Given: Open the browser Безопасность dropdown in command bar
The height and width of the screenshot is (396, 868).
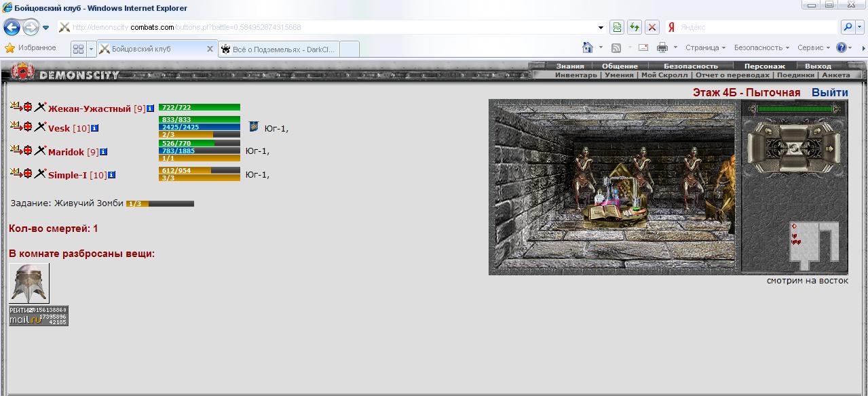Looking at the screenshot, I should tap(761, 47).
